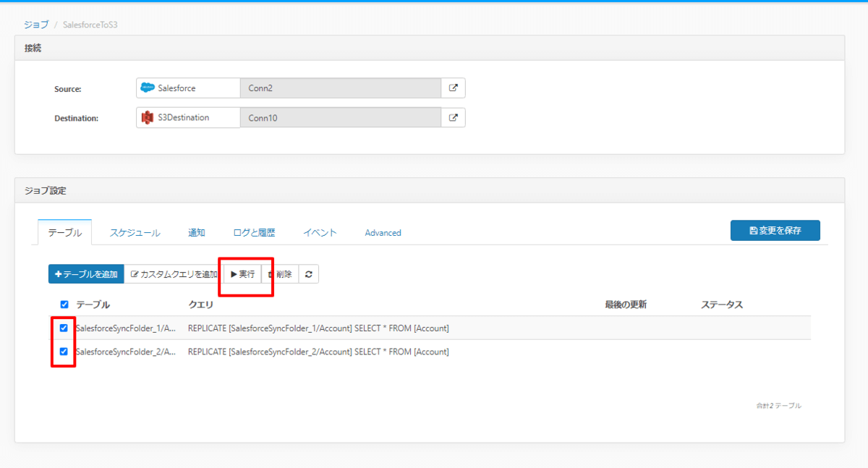
Task: Click the 変更を保存 button
Action: coord(775,230)
